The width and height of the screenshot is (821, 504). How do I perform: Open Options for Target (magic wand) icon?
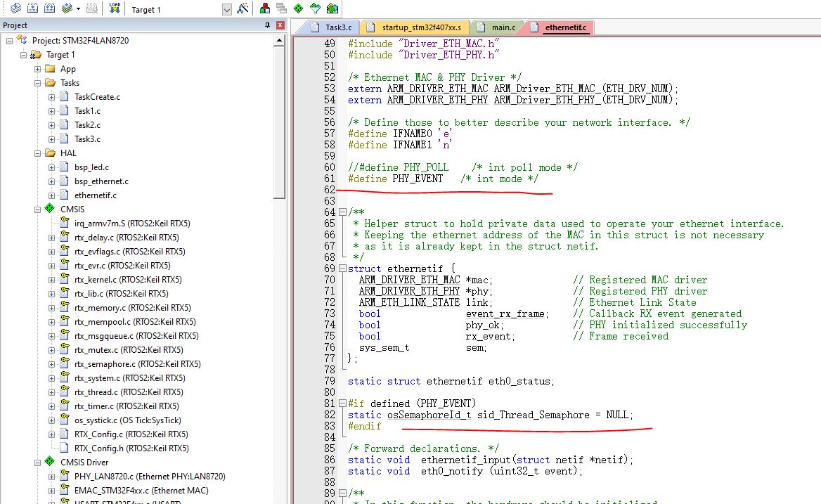click(x=243, y=8)
